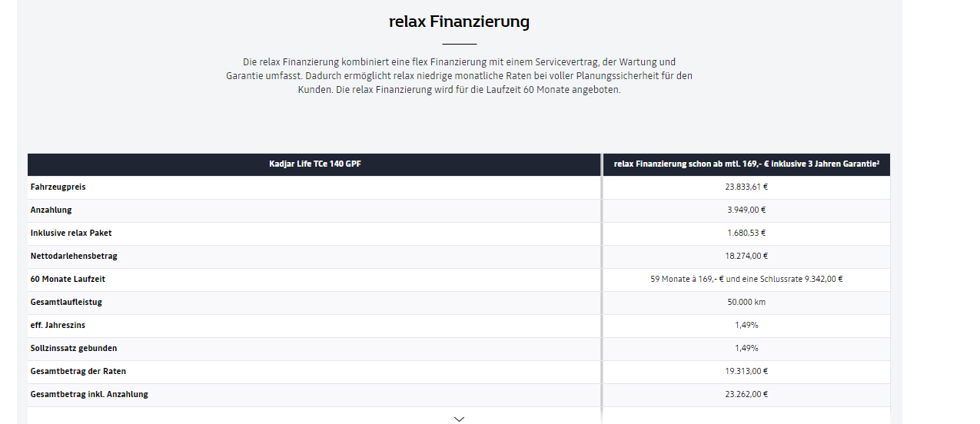Click the net loan amount 18.274,00 €
Image resolution: width=980 pixels, height=424 pixels.
[x=746, y=256]
